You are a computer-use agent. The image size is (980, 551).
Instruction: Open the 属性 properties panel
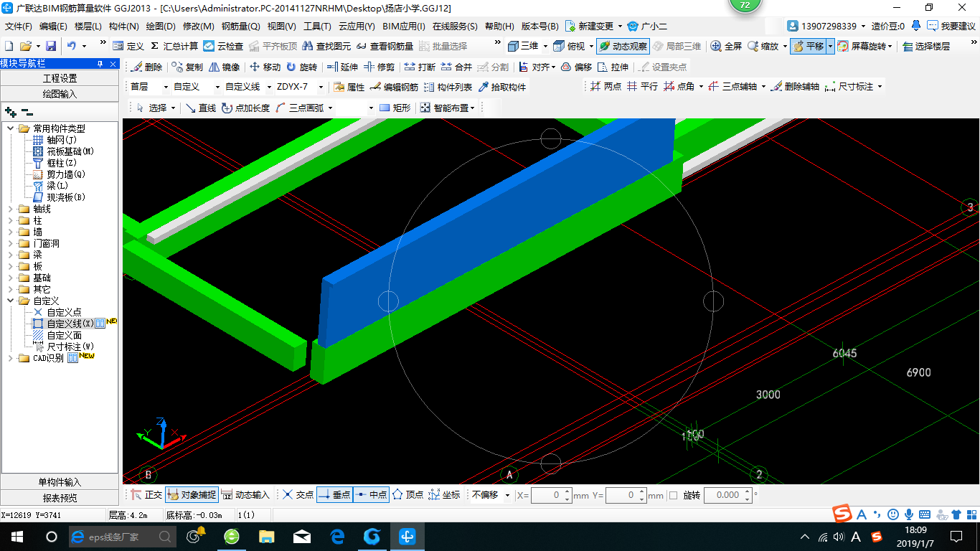pyautogui.click(x=349, y=87)
